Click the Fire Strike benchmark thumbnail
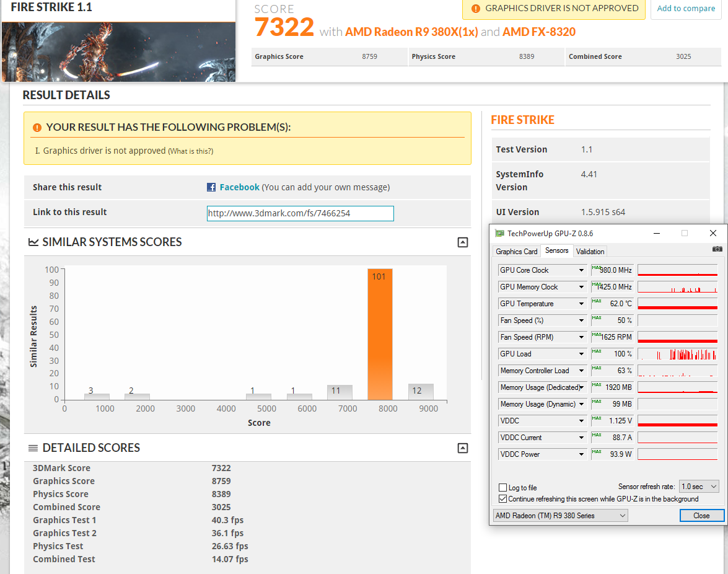728x574 pixels. point(119,51)
